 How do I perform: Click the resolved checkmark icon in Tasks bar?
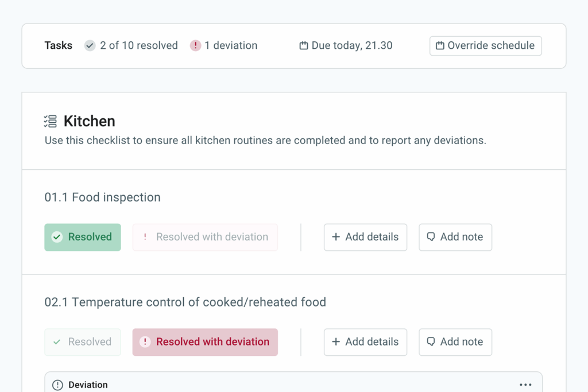90,45
